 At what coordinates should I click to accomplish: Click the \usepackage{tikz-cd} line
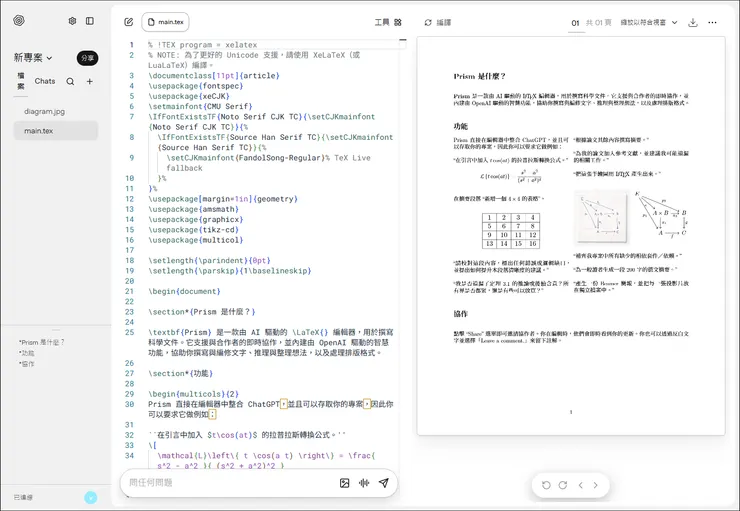pyautogui.click(x=193, y=230)
